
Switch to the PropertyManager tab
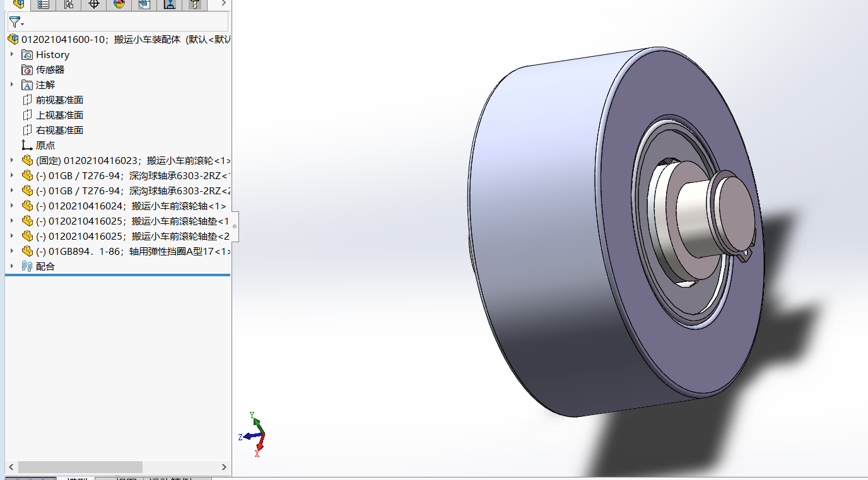tap(43, 4)
